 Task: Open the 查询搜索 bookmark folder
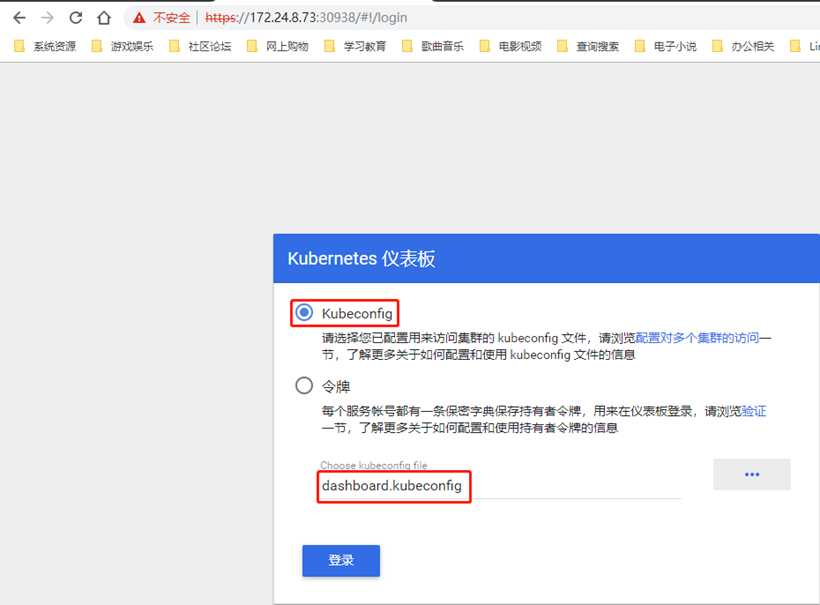(588, 46)
